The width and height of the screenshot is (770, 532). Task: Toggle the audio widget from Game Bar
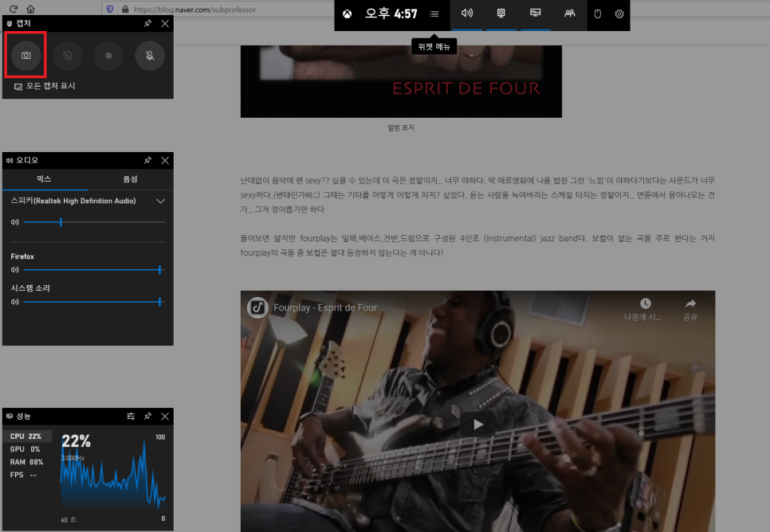(x=467, y=14)
